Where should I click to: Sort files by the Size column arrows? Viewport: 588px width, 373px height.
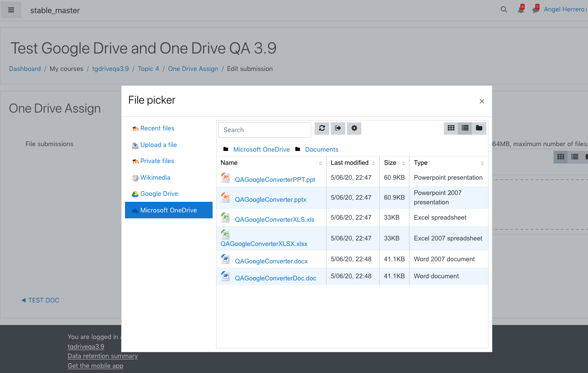tap(403, 164)
